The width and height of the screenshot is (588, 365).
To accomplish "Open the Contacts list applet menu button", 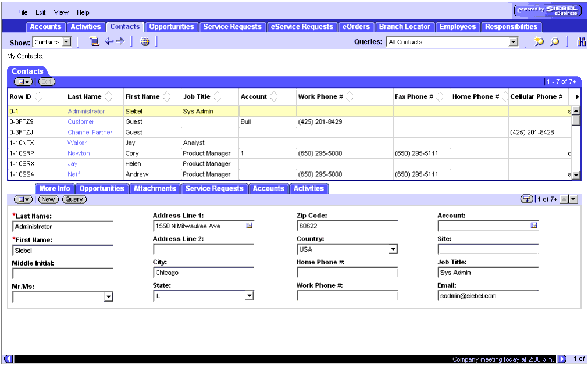I will (23, 82).
